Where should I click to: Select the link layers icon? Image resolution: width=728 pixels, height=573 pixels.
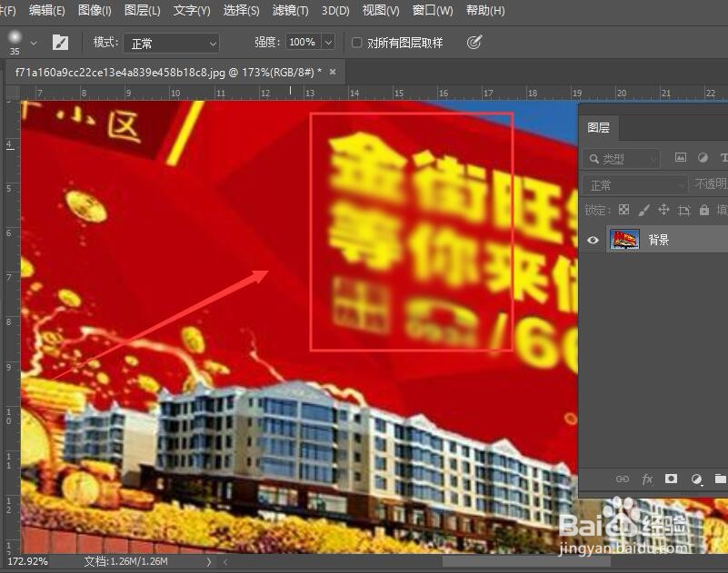[623, 479]
